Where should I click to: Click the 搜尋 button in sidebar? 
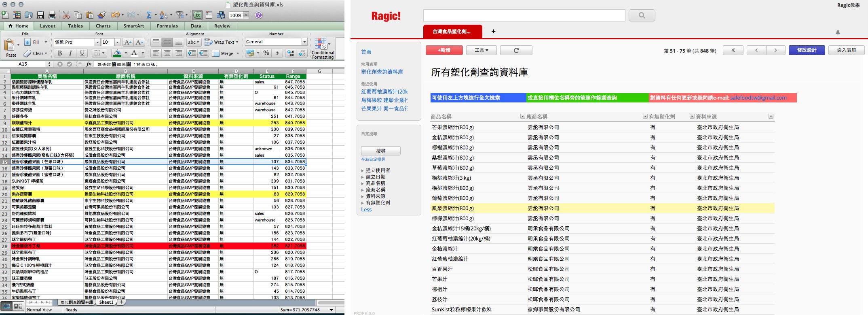tap(380, 151)
